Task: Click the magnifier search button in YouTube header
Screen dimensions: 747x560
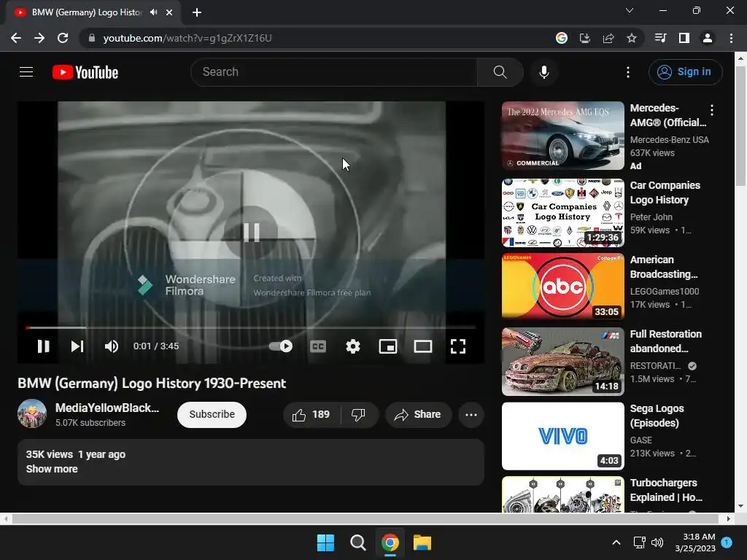Action: pyautogui.click(x=500, y=72)
